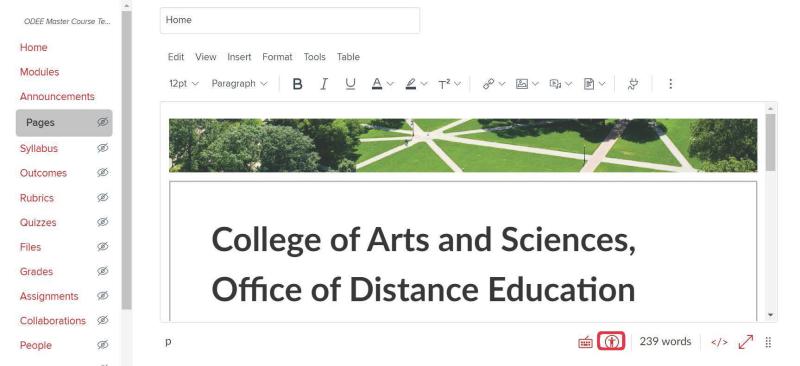Click the insert document icon
This screenshot has height=366, width=800.
point(589,84)
